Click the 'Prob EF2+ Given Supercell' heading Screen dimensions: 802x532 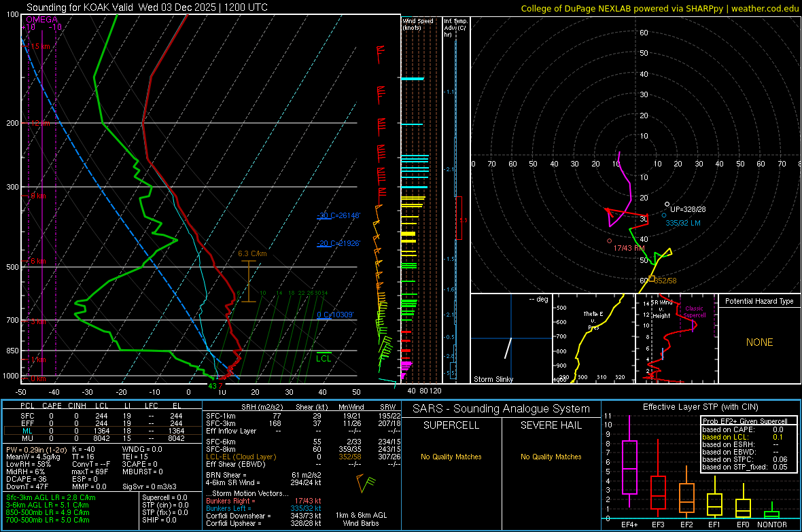coord(745,421)
